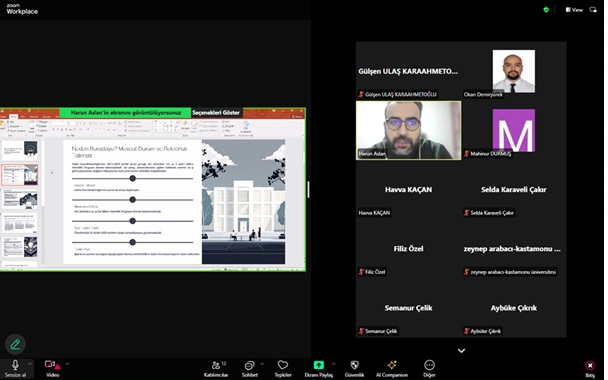The width and height of the screenshot is (608, 380).
Task: Click the Sessize al microphone icon
Action: [x=15, y=365]
